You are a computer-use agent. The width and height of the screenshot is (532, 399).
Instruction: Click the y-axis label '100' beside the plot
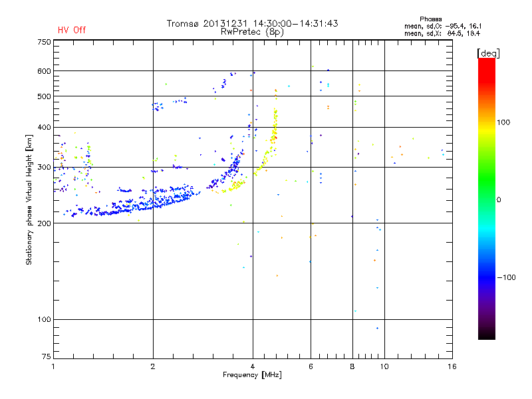pos(44,320)
